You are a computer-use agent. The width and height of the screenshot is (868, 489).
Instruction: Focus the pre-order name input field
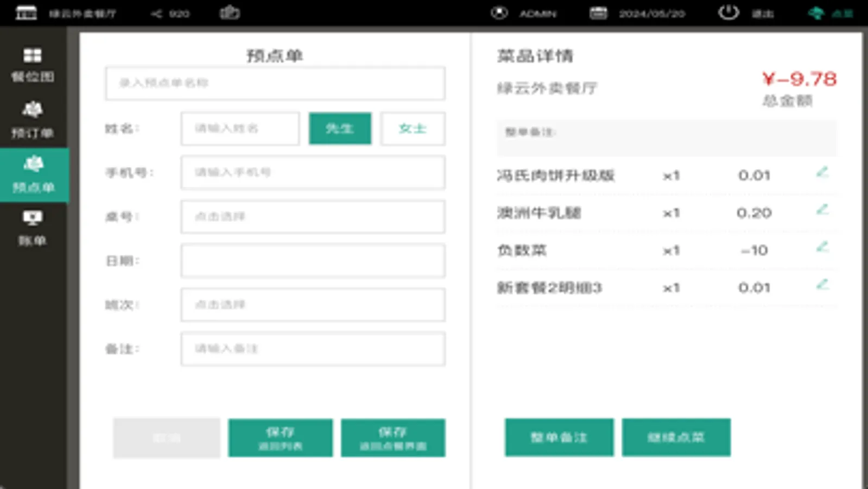click(275, 83)
